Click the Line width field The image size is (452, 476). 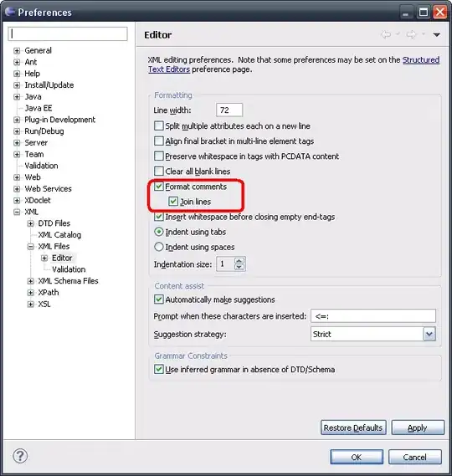point(229,110)
